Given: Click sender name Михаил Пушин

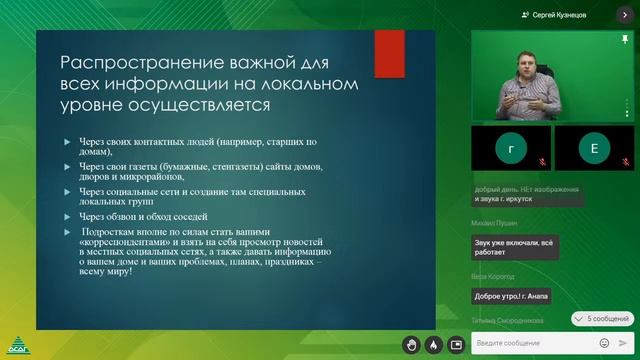Looking at the screenshot, I should pos(494,223).
